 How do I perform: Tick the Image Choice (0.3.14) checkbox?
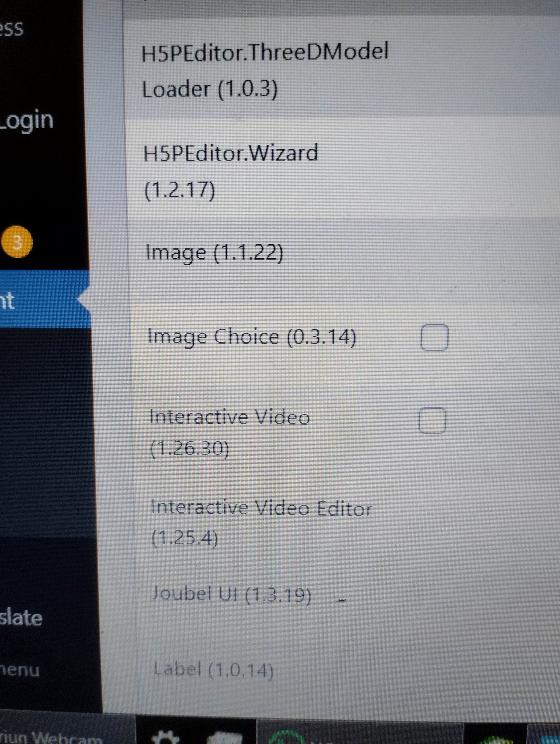pos(434,337)
